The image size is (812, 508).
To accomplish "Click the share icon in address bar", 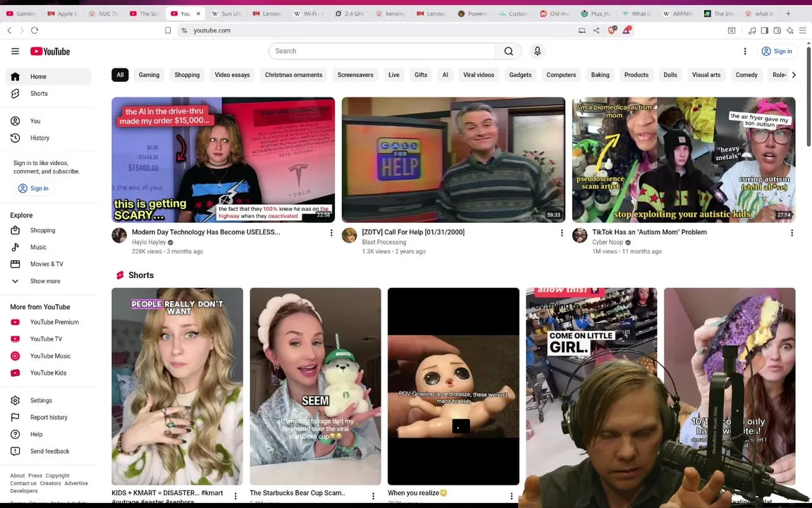I will [596, 30].
